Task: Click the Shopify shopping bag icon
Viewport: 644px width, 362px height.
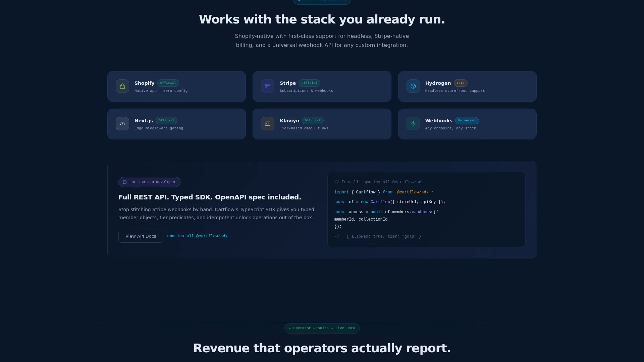Action: tap(122, 86)
